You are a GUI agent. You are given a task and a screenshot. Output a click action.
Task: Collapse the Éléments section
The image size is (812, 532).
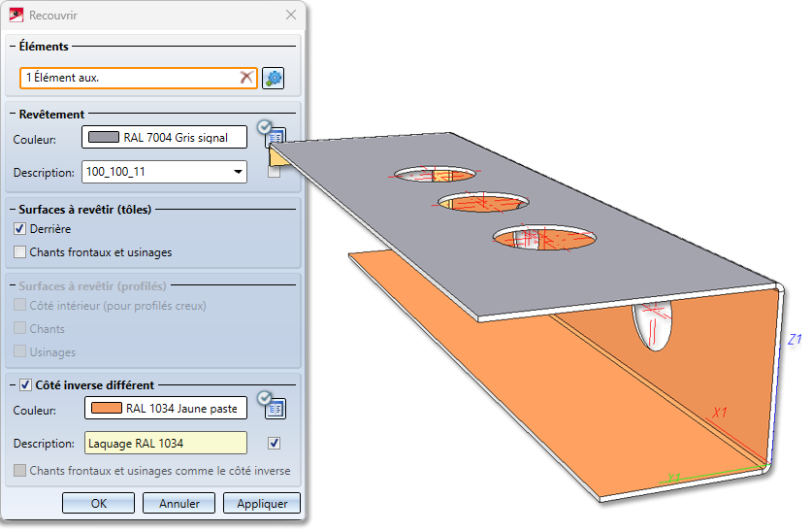pos(13,46)
